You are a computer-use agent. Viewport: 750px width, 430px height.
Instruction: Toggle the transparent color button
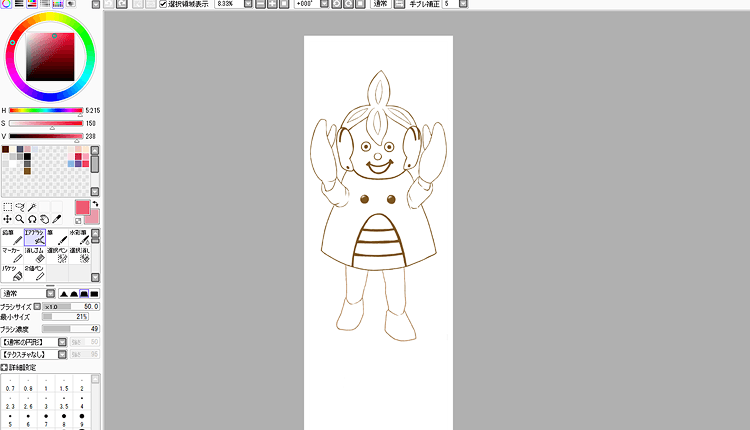[x=78, y=221]
